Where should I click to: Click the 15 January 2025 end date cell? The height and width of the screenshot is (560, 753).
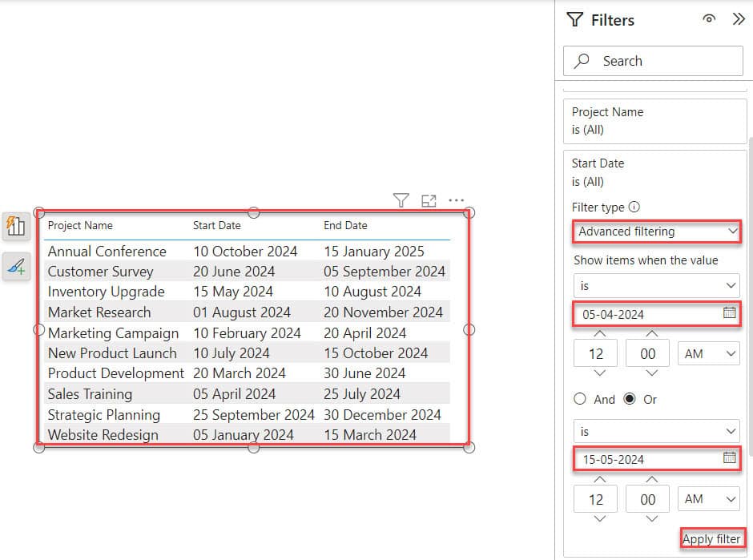(x=374, y=252)
